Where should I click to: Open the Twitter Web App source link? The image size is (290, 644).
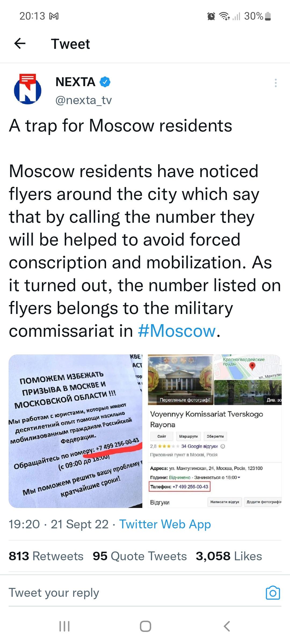(165, 524)
